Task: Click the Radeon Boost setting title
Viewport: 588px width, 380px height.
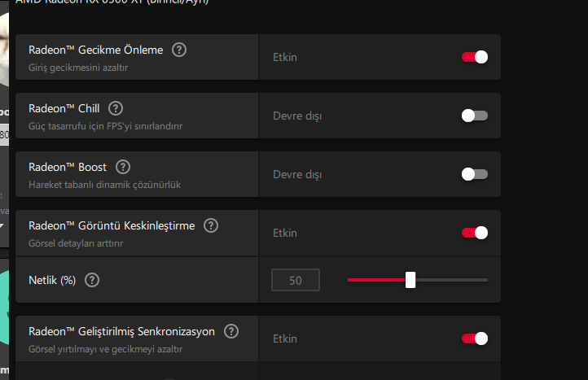Action: [68, 167]
